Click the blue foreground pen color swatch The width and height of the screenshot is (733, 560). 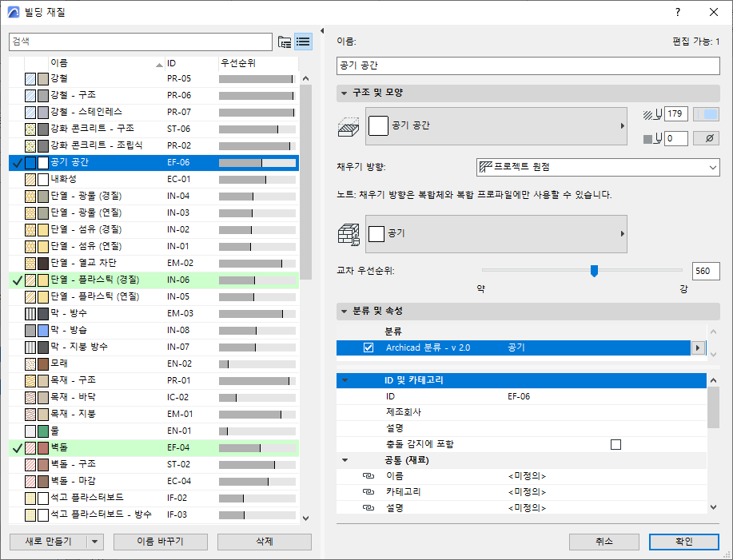tap(706, 114)
